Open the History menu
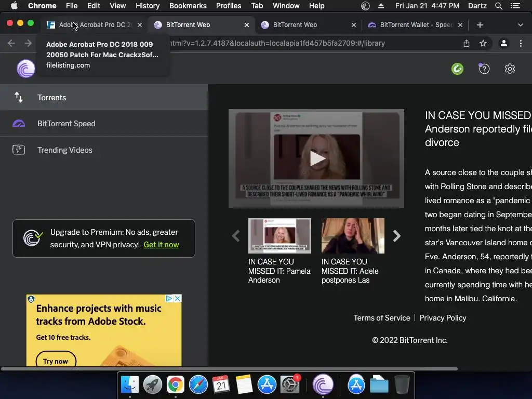Viewport: 532px width, 399px height. [x=148, y=6]
